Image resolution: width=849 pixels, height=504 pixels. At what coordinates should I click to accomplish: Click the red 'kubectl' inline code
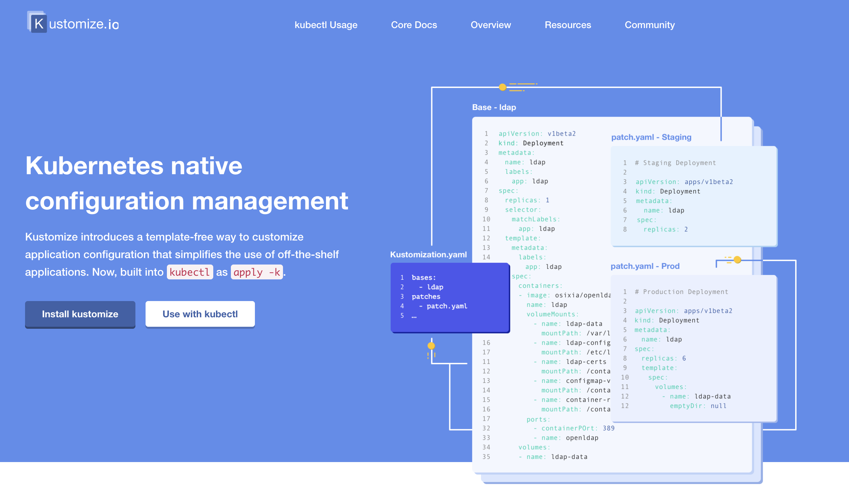(x=190, y=272)
